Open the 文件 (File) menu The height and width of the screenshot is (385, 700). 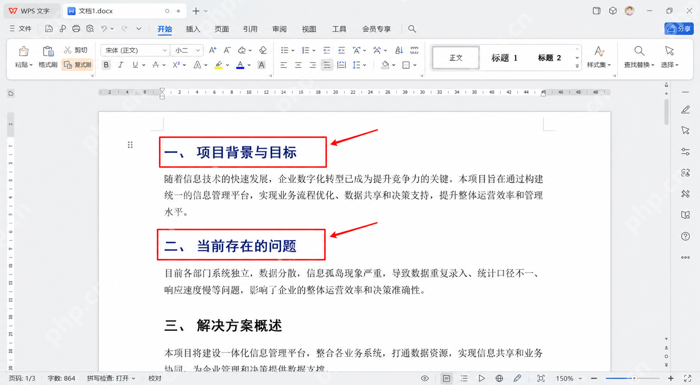click(21, 29)
